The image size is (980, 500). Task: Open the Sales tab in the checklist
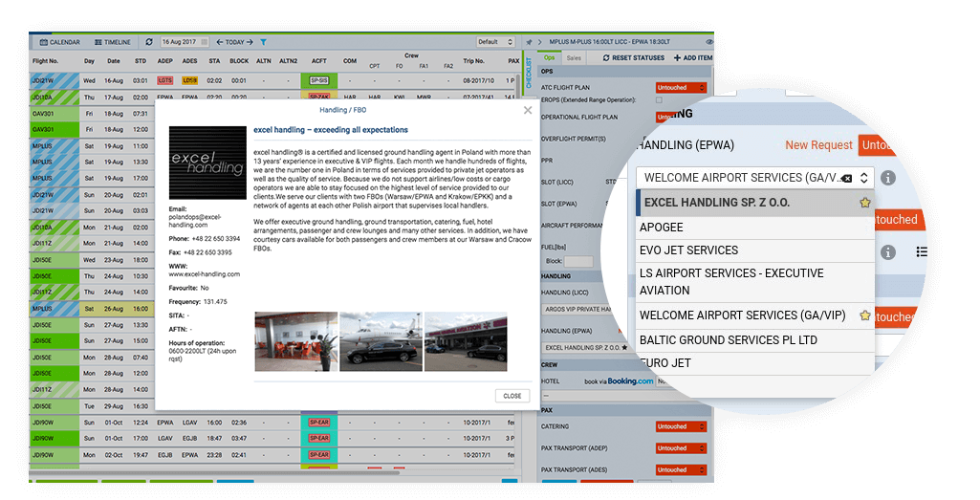click(x=574, y=57)
